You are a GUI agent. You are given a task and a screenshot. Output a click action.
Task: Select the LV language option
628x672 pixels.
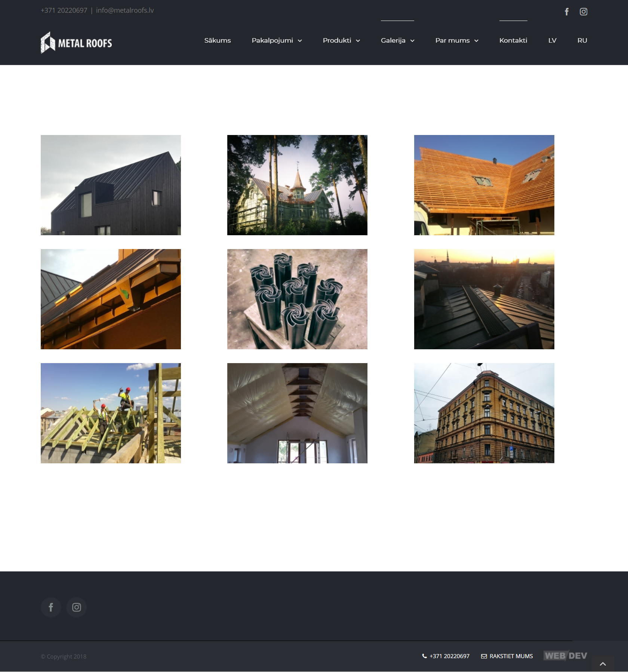pos(552,40)
